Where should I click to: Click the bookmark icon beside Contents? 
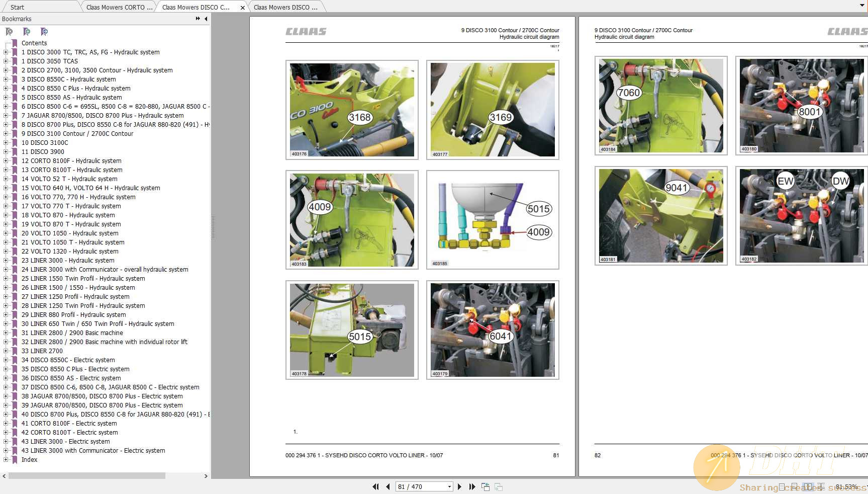point(15,43)
